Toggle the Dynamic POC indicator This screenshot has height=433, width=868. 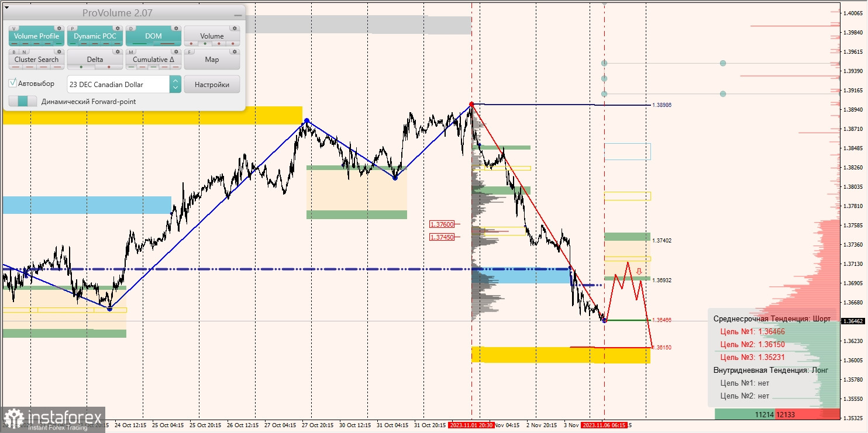95,36
